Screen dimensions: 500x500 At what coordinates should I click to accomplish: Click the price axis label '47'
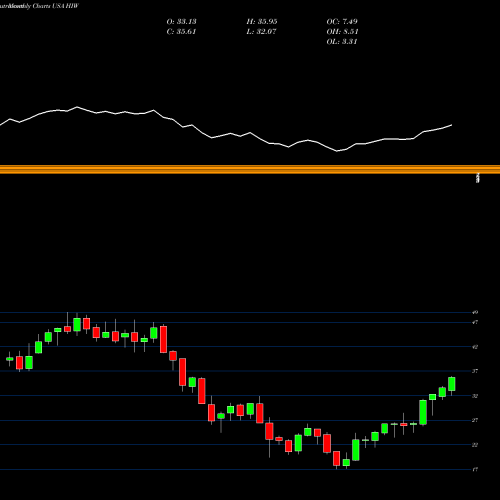click(475, 322)
